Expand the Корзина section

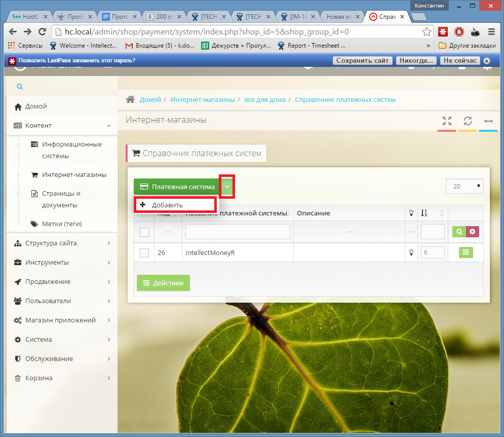pos(62,378)
